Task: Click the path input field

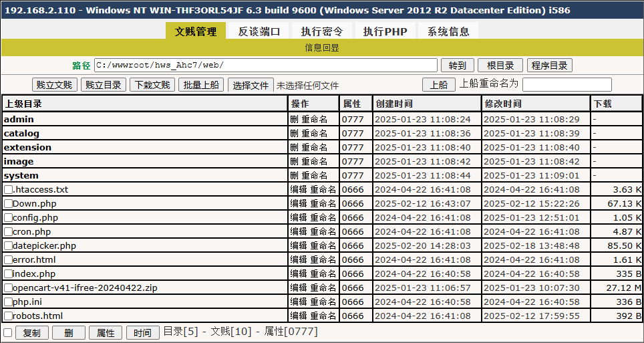Action: [266, 66]
